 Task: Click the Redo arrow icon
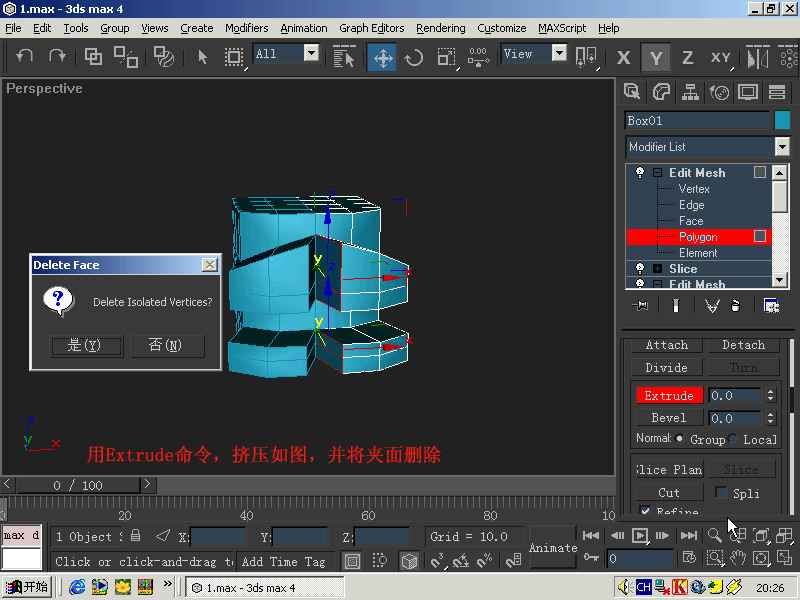(x=57, y=56)
